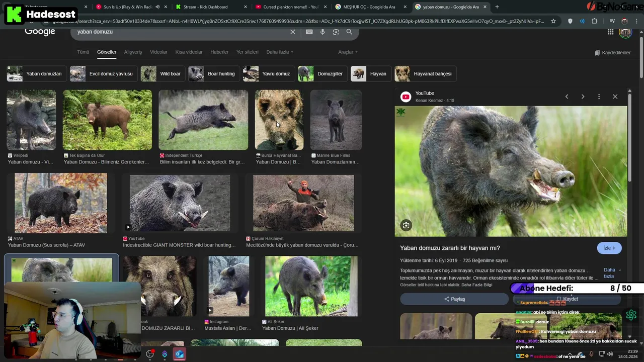
Task: Open the Ali Şeker boar image
Action: point(311,286)
